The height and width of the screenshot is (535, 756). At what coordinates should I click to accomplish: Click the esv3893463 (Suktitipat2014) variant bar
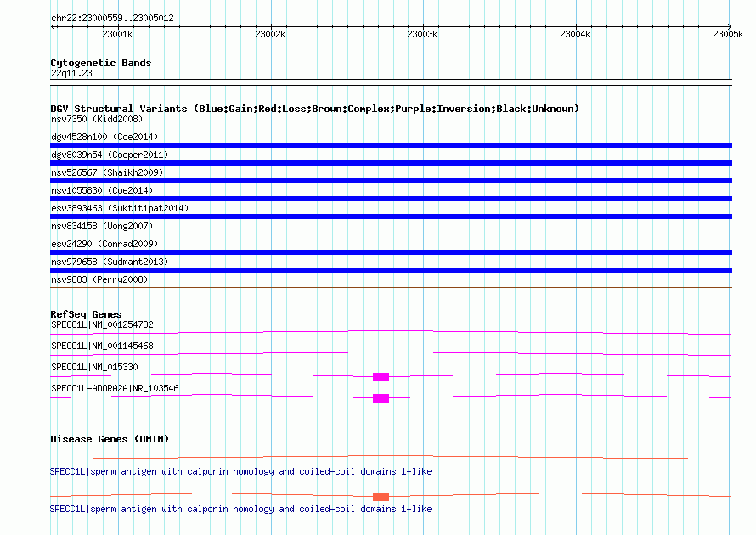click(391, 217)
